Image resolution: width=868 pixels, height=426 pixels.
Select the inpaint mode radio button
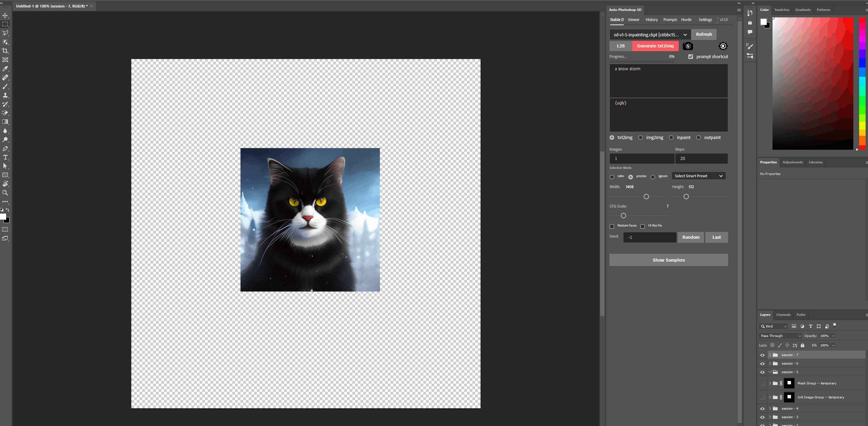tap(671, 137)
